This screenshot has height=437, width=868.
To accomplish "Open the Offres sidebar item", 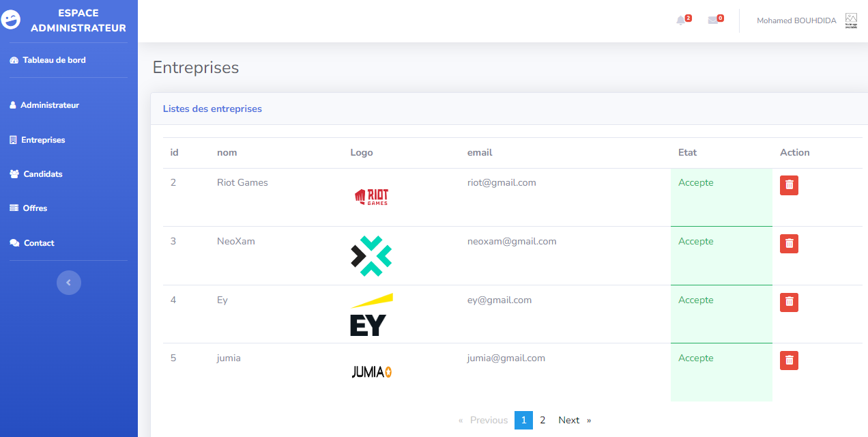I will pyautogui.click(x=35, y=208).
